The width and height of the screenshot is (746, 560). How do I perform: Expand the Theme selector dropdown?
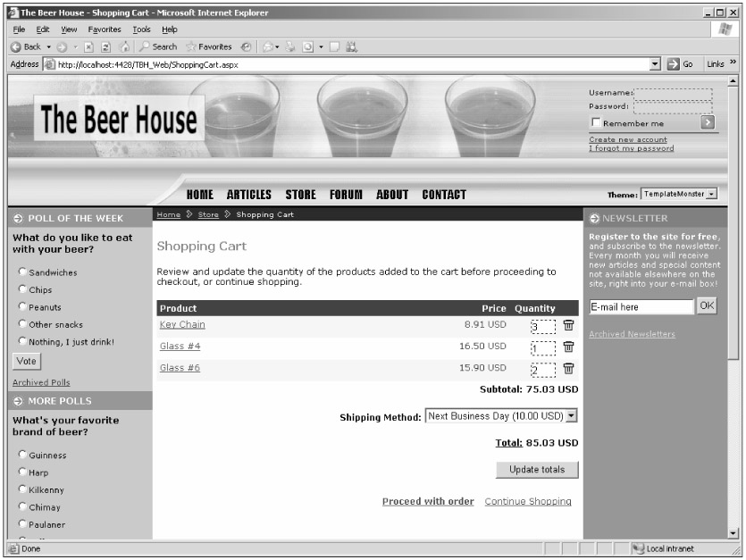click(712, 194)
